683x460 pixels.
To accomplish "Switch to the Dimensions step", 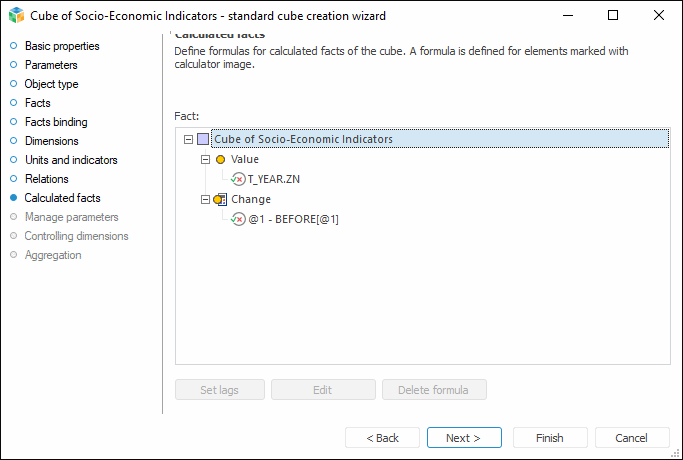I will pyautogui.click(x=51, y=141).
